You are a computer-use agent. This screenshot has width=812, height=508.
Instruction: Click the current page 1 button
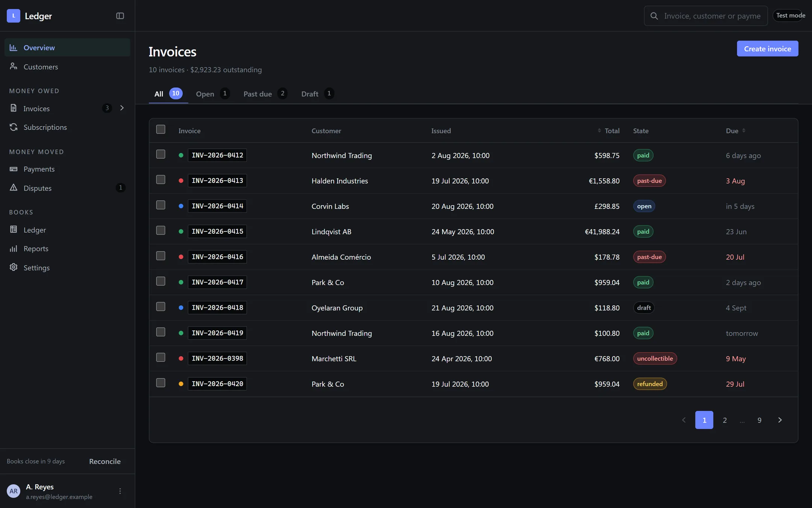click(x=704, y=420)
